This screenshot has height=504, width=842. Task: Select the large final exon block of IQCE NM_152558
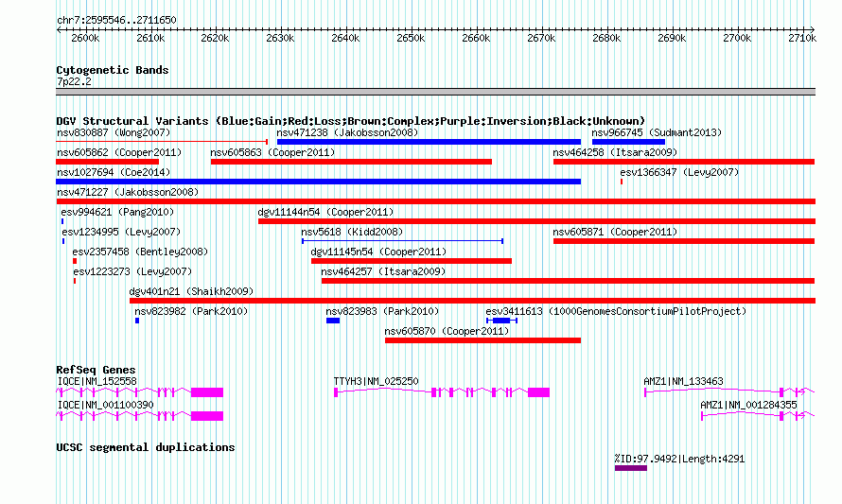coord(207,392)
